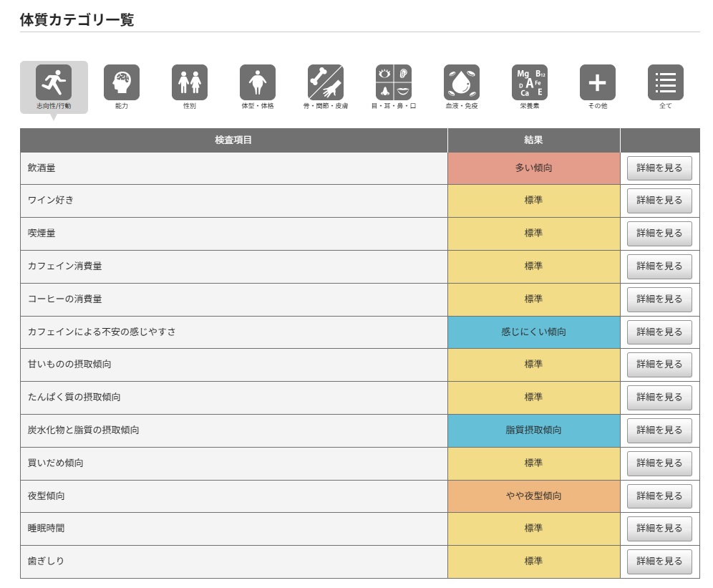Select the 性別 gender category icon
This screenshot has height=588, width=713.
pyautogui.click(x=190, y=82)
